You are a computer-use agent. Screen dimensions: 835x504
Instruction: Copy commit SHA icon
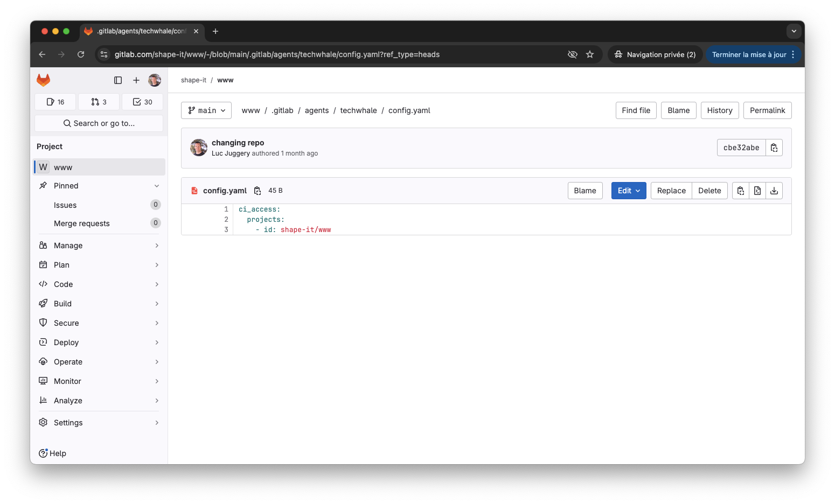coord(774,148)
